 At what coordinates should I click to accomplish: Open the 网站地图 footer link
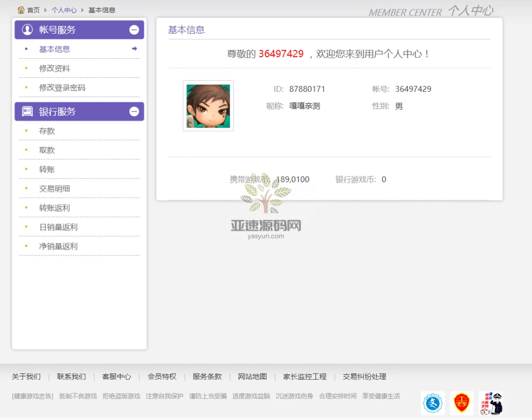tap(252, 376)
